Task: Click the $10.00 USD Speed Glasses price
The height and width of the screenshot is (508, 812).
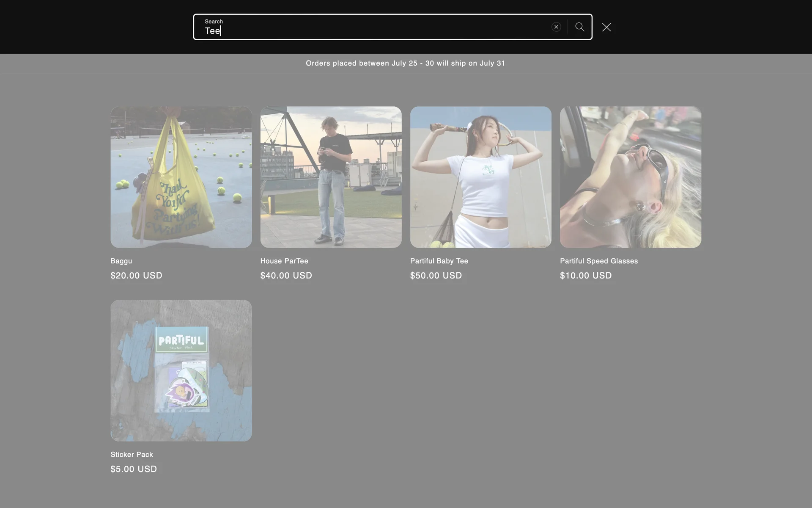Action: click(x=586, y=276)
